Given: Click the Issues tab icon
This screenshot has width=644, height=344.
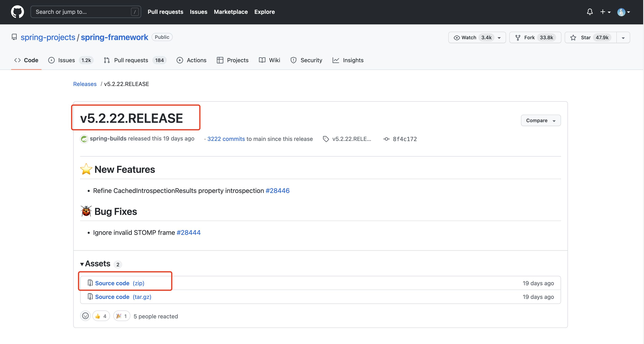Looking at the screenshot, I should [x=51, y=60].
